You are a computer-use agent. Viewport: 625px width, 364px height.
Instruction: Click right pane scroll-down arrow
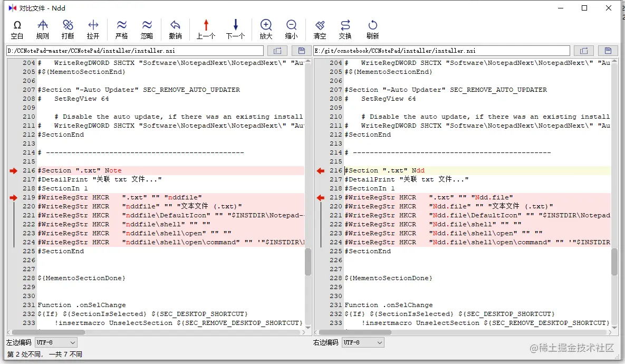click(x=614, y=327)
